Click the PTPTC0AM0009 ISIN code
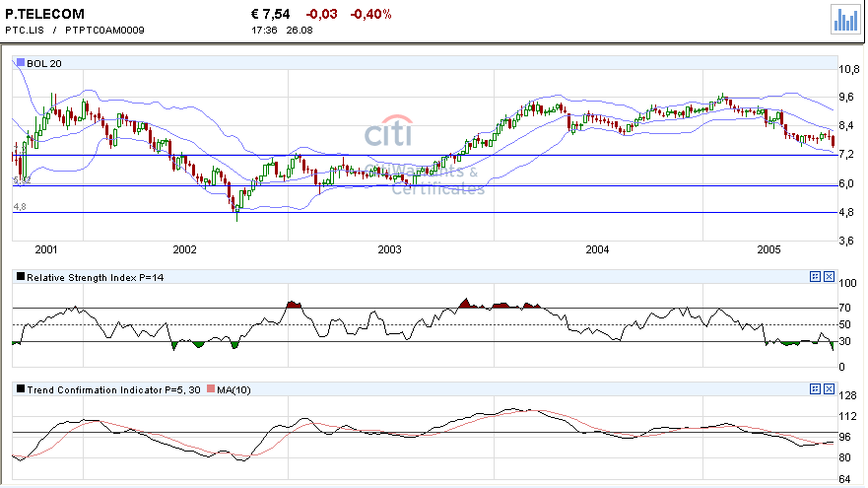 [104, 30]
